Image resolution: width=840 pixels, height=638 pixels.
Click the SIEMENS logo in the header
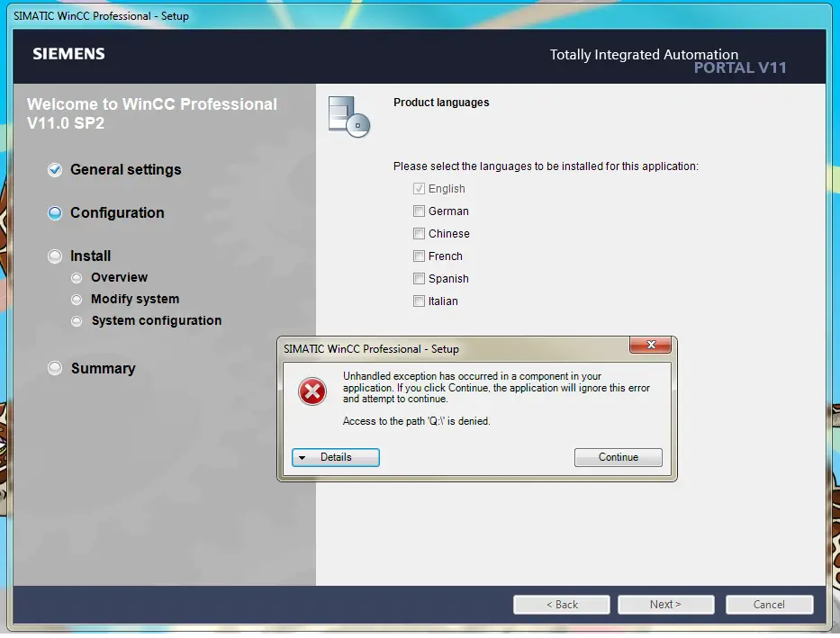click(68, 54)
